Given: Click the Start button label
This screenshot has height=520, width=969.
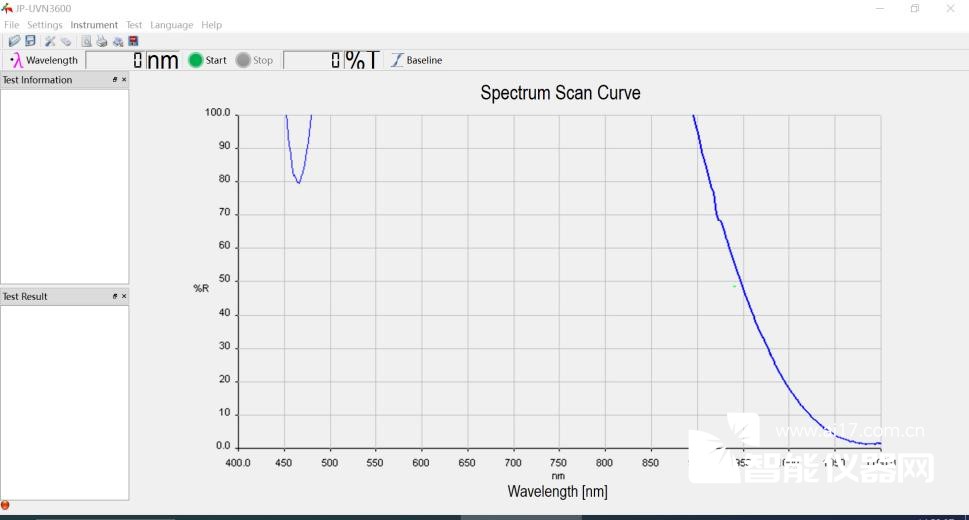Looking at the screenshot, I should click(x=216, y=60).
